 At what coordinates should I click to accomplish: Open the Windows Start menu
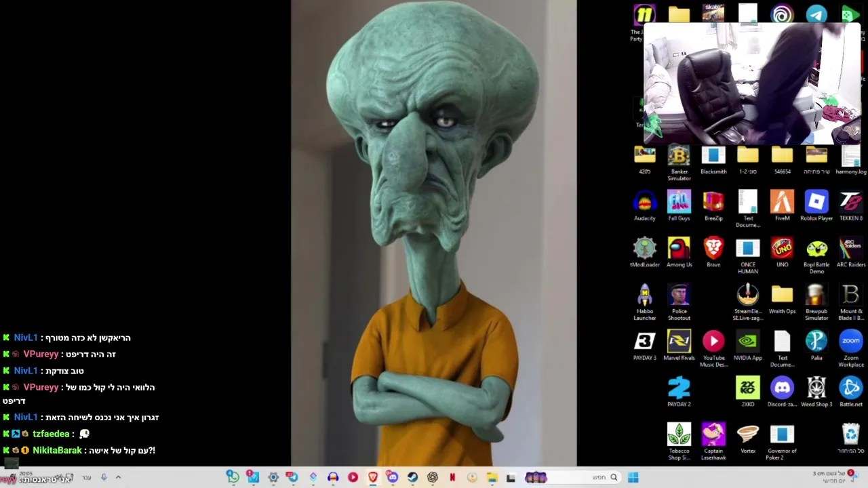point(633,477)
